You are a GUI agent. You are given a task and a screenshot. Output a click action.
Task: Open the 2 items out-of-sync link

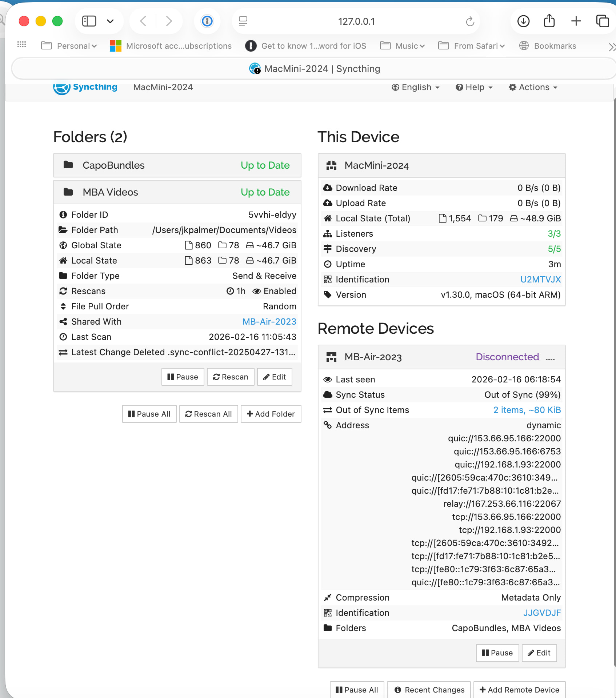point(527,410)
